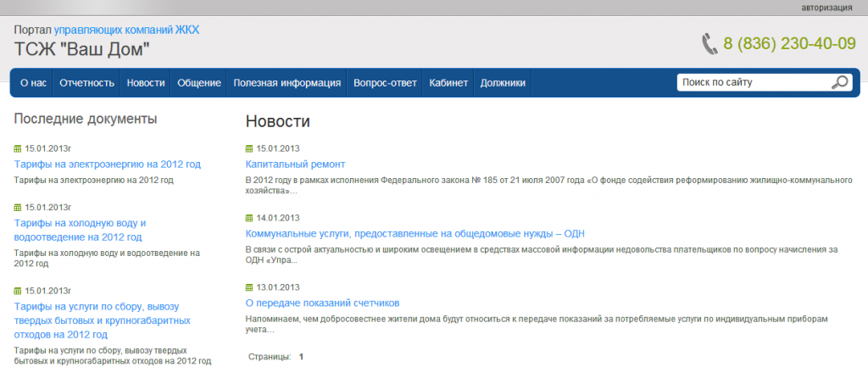The height and width of the screenshot is (373, 868).
Task: Select page 1 in pagination
Action: point(301,357)
